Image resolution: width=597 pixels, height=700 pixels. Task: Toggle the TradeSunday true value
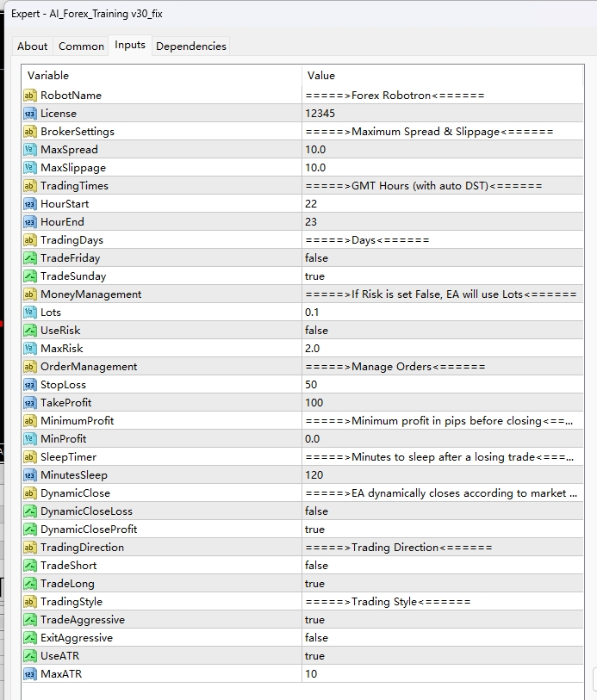[x=314, y=276]
